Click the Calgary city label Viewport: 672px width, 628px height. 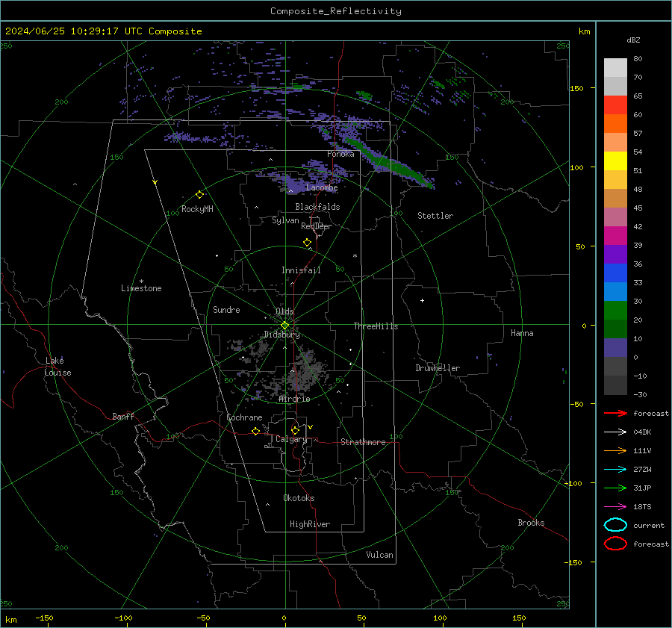(x=291, y=439)
